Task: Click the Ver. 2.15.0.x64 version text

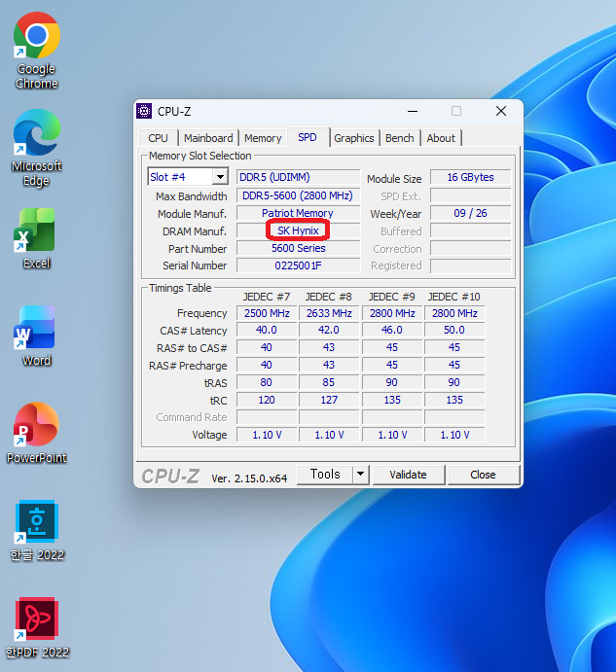Action: [x=249, y=478]
